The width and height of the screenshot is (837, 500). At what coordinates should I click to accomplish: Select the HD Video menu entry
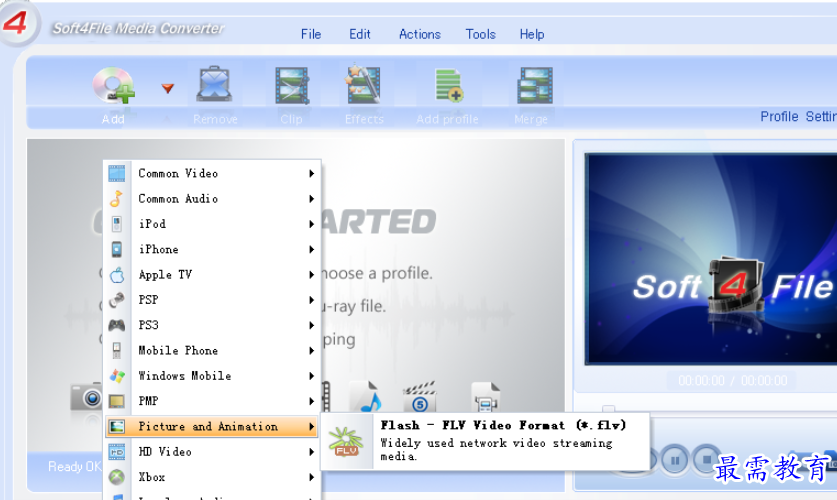(x=212, y=451)
